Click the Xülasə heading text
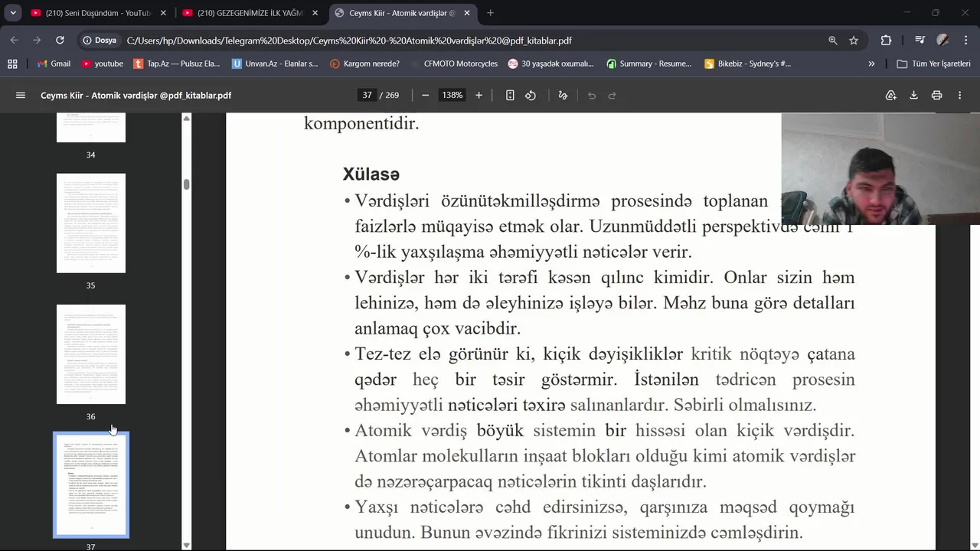980x551 pixels. click(x=371, y=174)
